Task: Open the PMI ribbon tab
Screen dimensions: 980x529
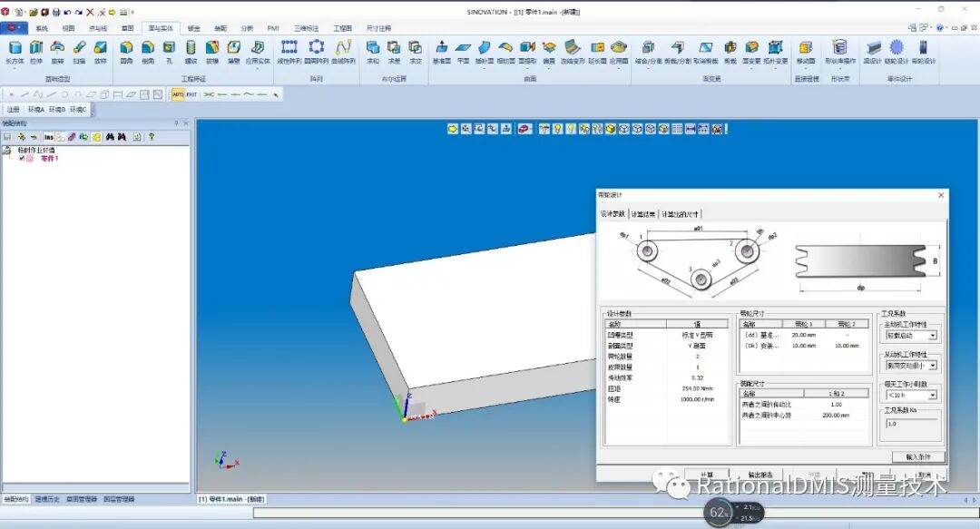Action: point(273,28)
